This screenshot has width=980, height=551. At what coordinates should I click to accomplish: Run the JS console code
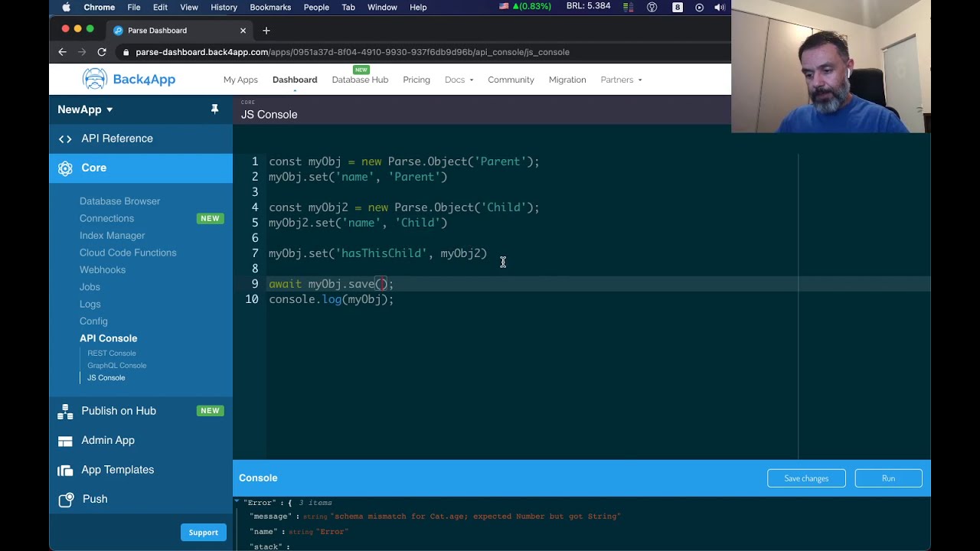888,478
